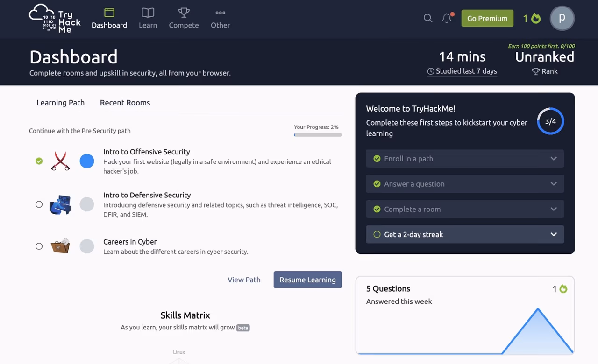Click crossed swords Offensive Security icon

click(60, 161)
